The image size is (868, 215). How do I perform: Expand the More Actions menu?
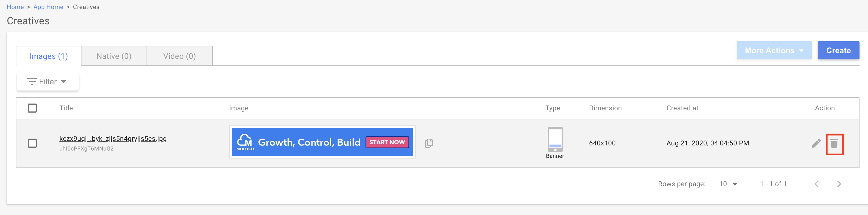pos(774,51)
